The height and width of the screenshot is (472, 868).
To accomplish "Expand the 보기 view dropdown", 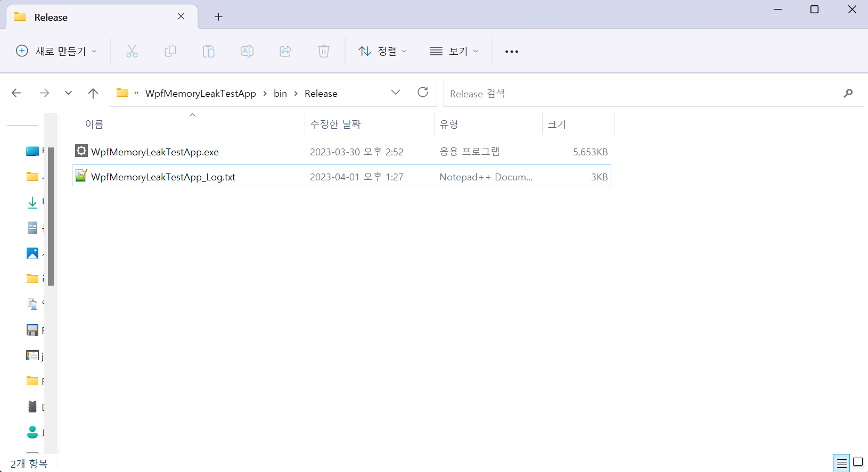I will (x=454, y=51).
